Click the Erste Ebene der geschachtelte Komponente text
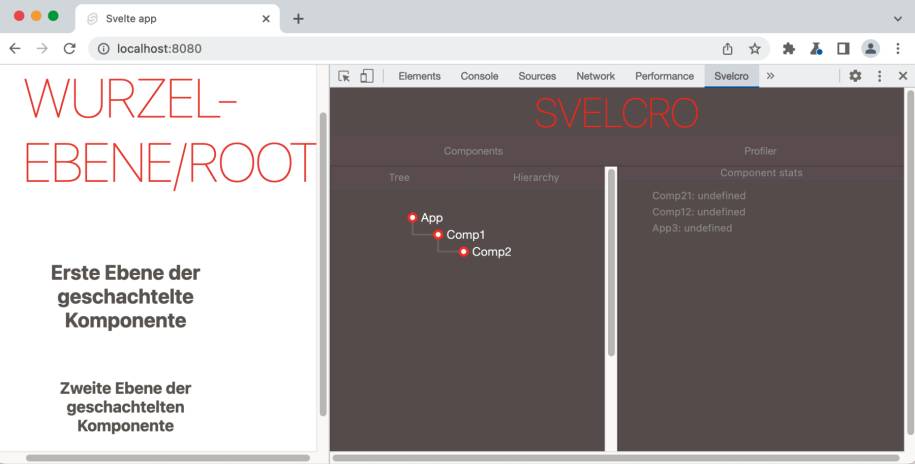The image size is (915, 464). pyautogui.click(x=125, y=296)
